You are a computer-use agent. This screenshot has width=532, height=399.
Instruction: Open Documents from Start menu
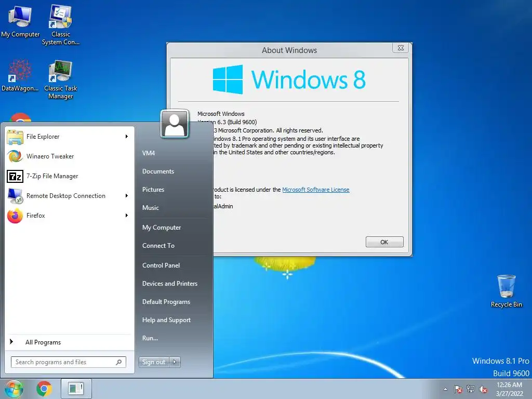(x=158, y=171)
